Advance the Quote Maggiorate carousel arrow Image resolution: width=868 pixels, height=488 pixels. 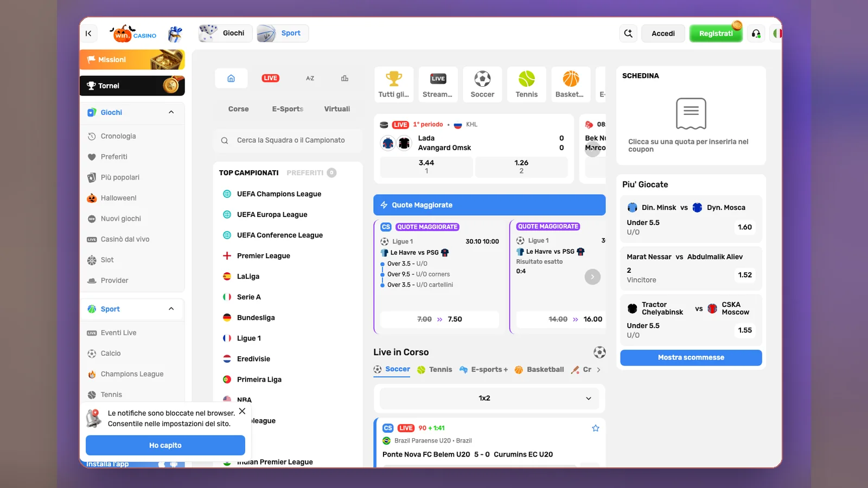pyautogui.click(x=592, y=277)
